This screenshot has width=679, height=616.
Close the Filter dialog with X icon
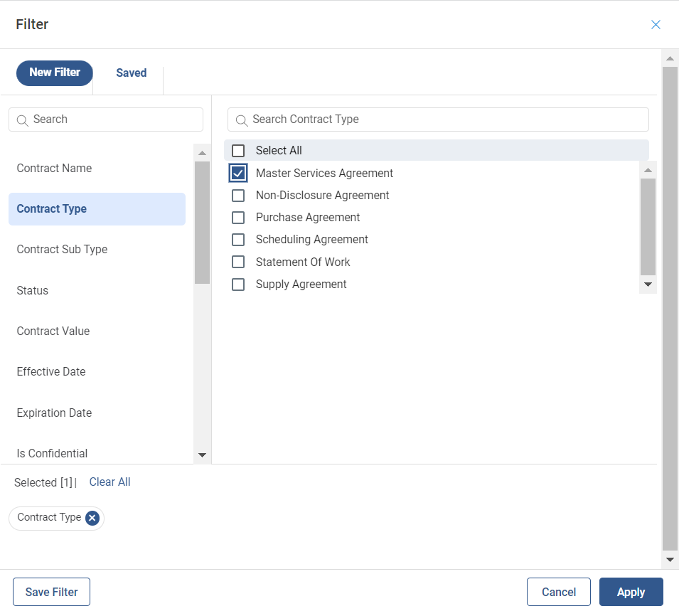[x=656, y=25]
